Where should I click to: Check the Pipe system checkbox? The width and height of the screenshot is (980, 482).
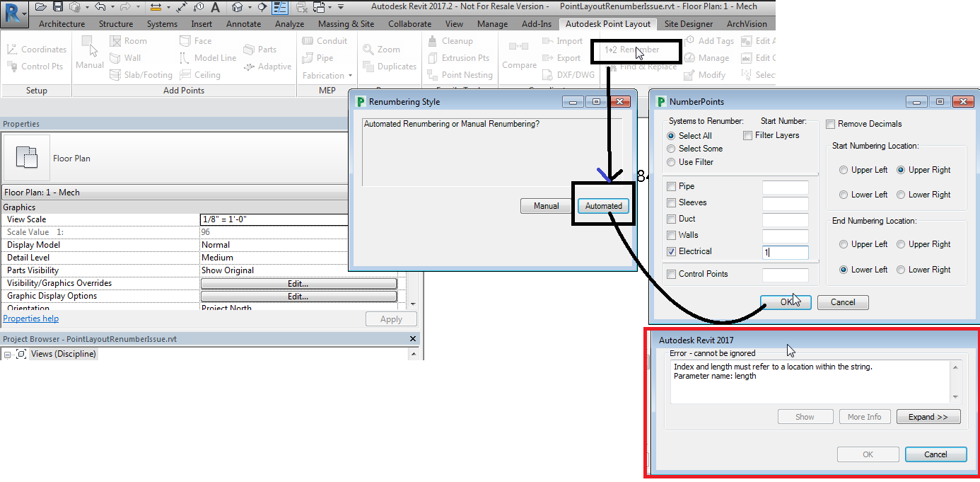click(672, 187)
